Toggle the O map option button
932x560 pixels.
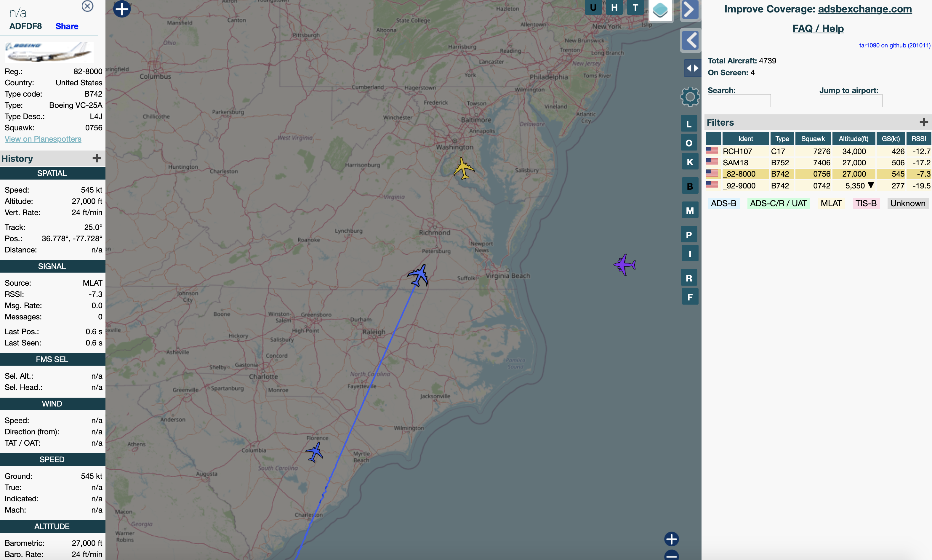(x=689, y=143)
